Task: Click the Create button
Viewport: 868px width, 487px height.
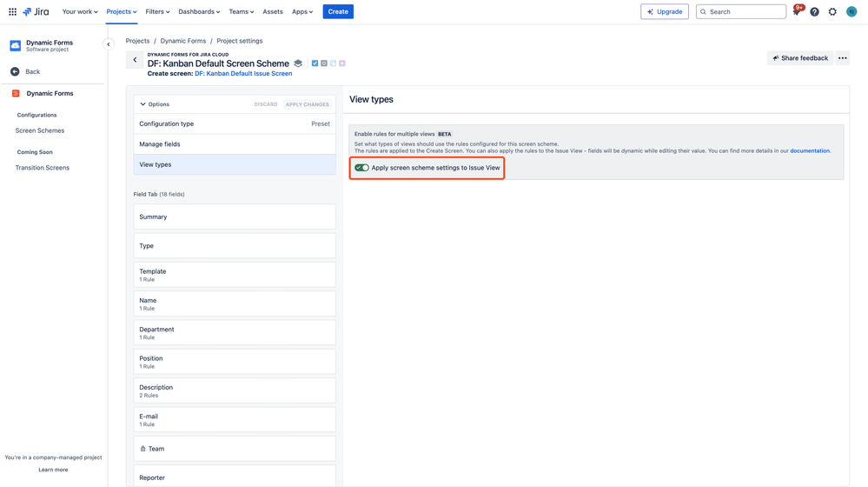Action: pos(338,11)
